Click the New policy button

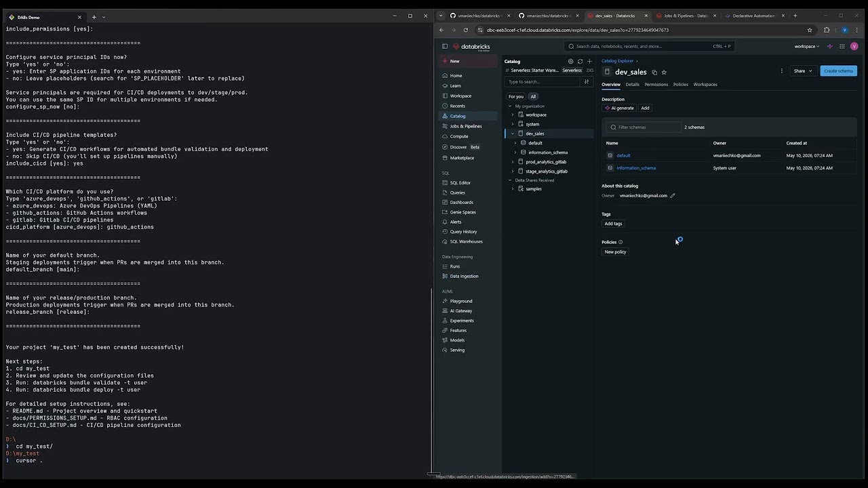click(616, 252)
